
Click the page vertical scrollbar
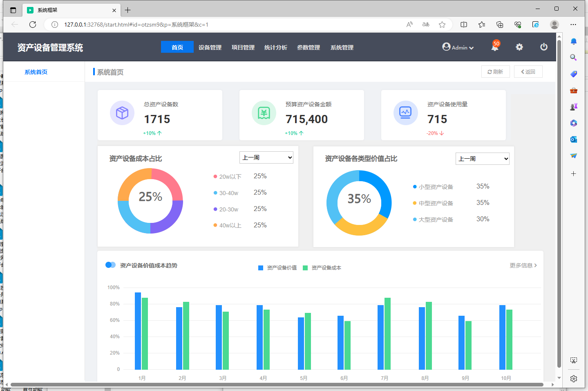click(x=559, y=204)
